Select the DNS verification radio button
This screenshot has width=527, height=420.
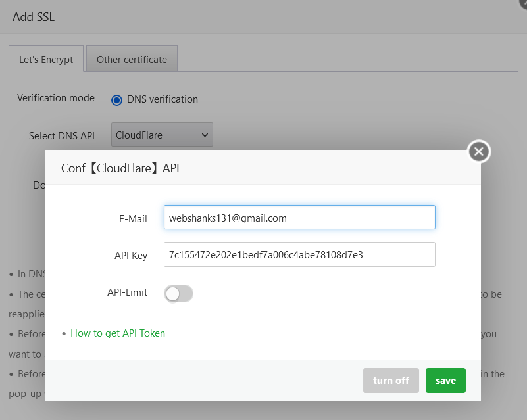point(116,100)
